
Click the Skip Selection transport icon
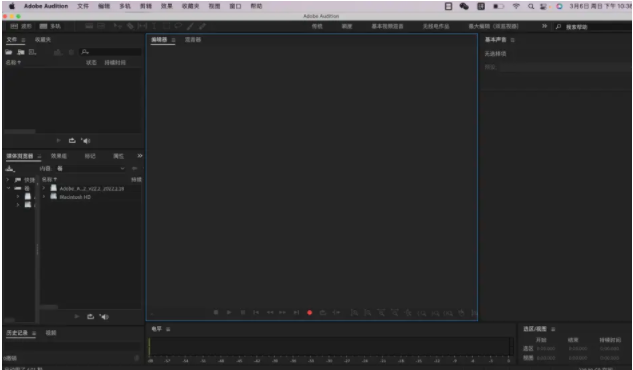[x=336, y=312]
